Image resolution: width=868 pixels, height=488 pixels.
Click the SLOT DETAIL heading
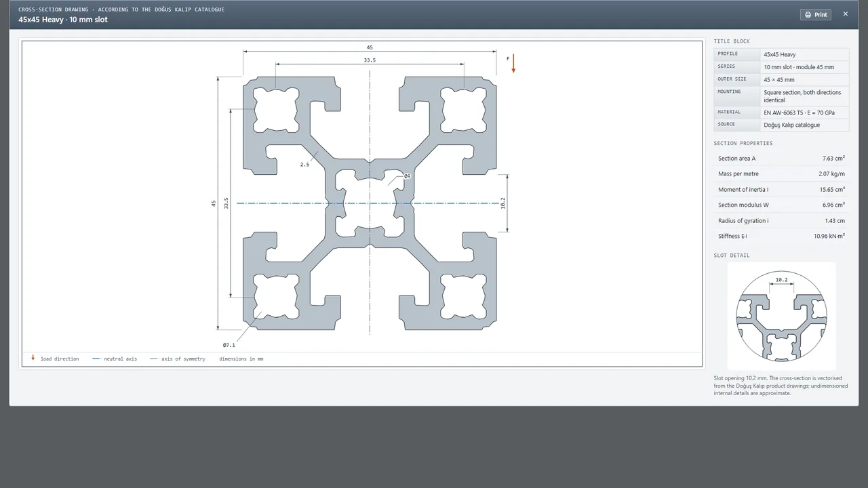tap(732, 256)
